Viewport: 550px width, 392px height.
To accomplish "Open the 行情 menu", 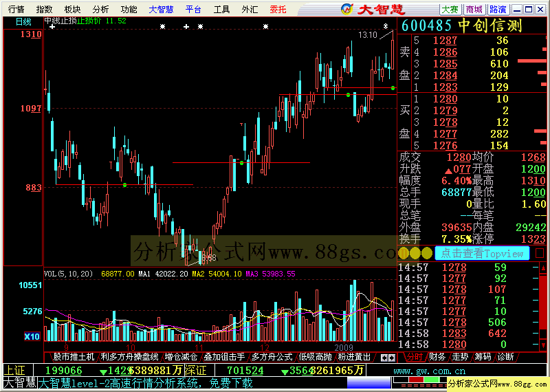I will tap(16, 9).
